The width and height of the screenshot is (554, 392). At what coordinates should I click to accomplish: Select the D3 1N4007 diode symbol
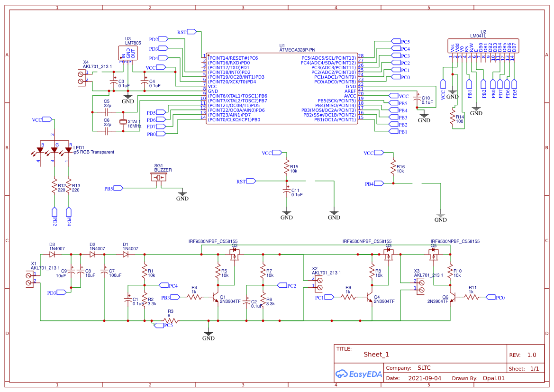(53, 254)
